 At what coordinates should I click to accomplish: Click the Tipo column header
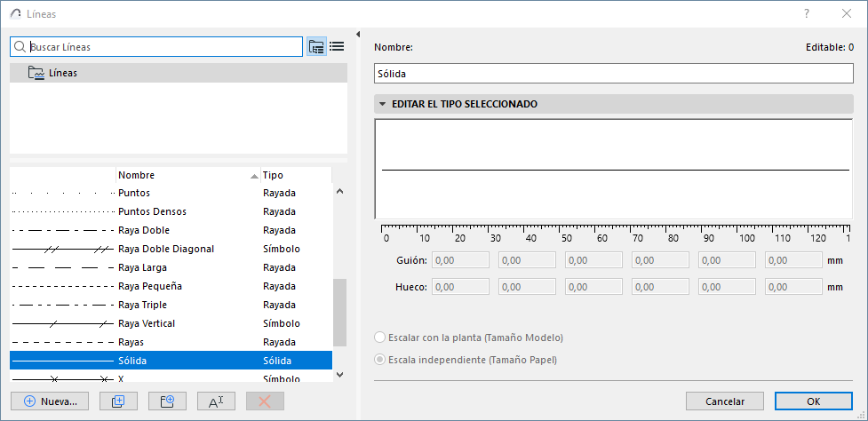point(296,175)
